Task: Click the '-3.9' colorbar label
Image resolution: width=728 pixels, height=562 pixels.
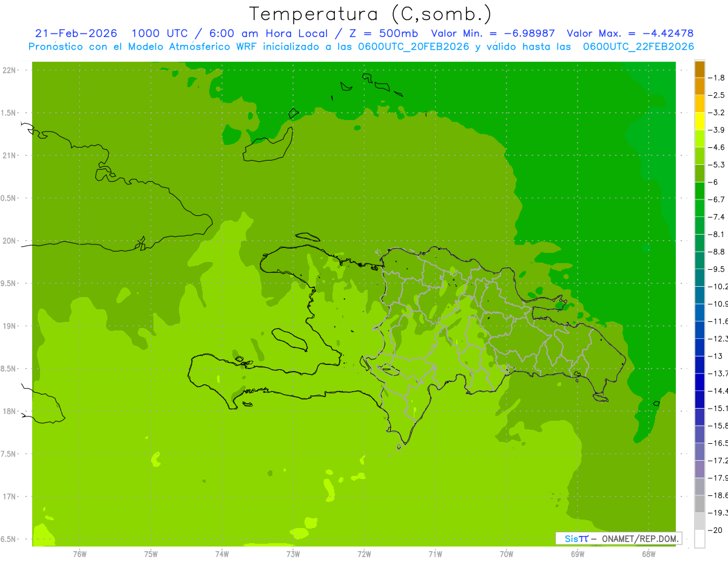Action: (x=718, y=130)
